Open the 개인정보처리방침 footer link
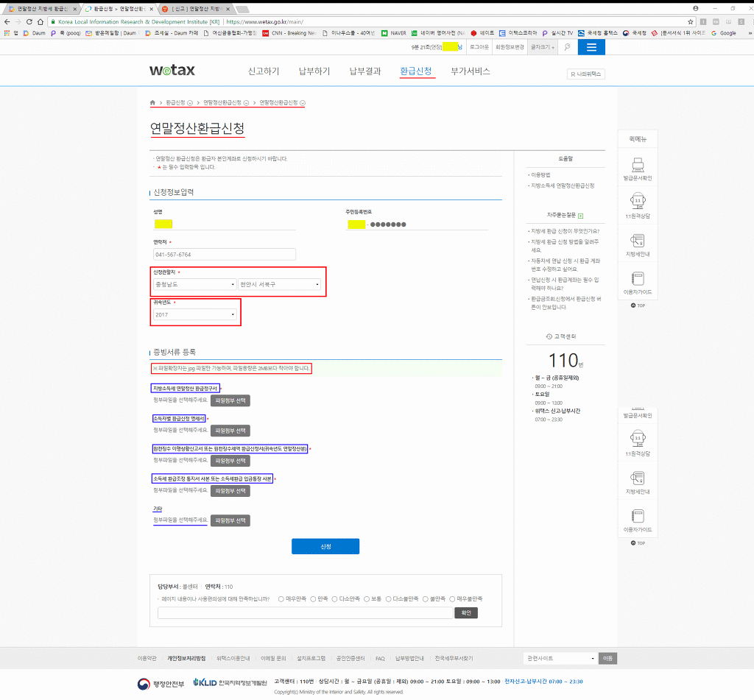This screenshot has height=700, width=754. tap(186, 658)
